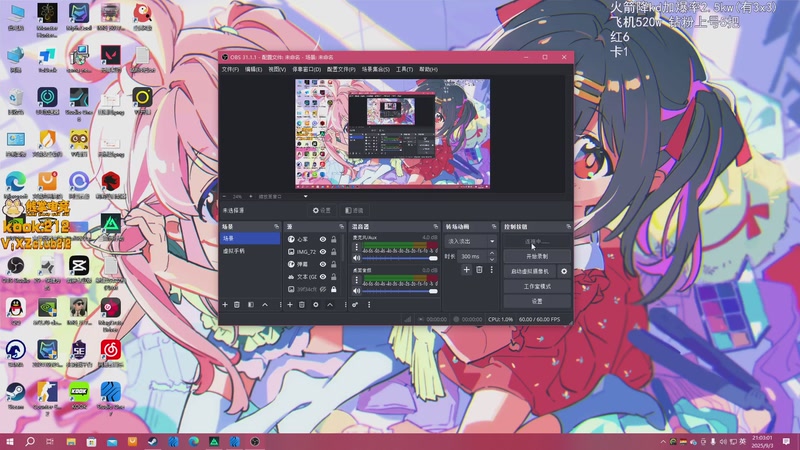This screenshot has width=800, height=450.
Task: Click the 启动虚拟摄像机 button
Action: pos(530,271)
